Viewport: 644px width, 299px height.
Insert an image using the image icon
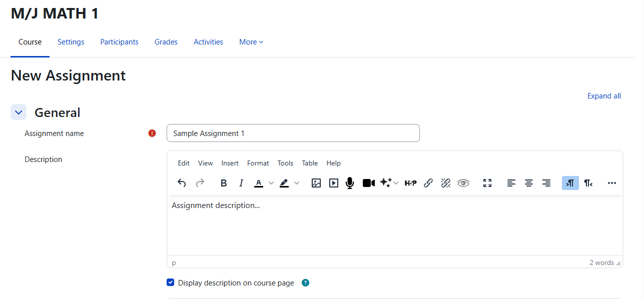316,183
